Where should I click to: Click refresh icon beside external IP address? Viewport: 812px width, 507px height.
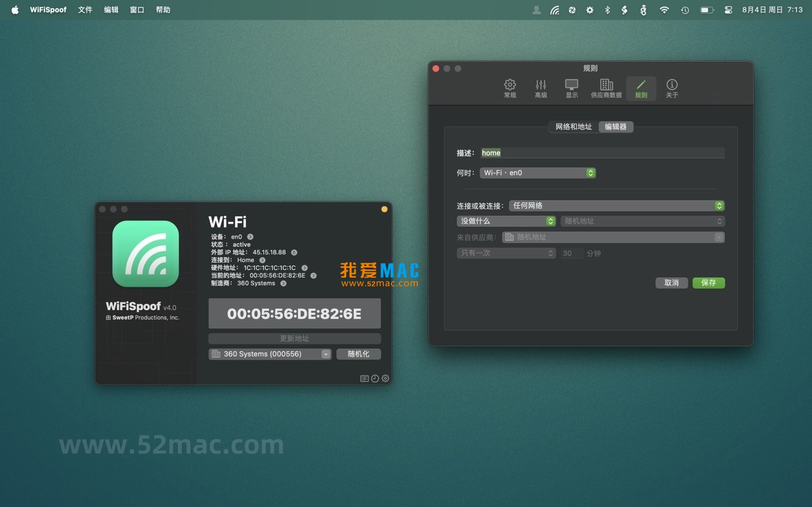pos(294,252)
